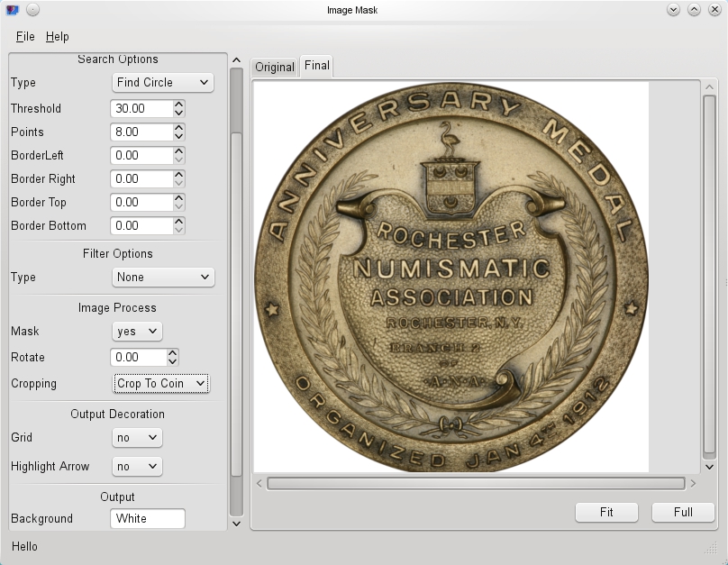Click the image view vertical scrollbar thumb
The width and height of the screenshot is (728, 565).
[709, 274]
